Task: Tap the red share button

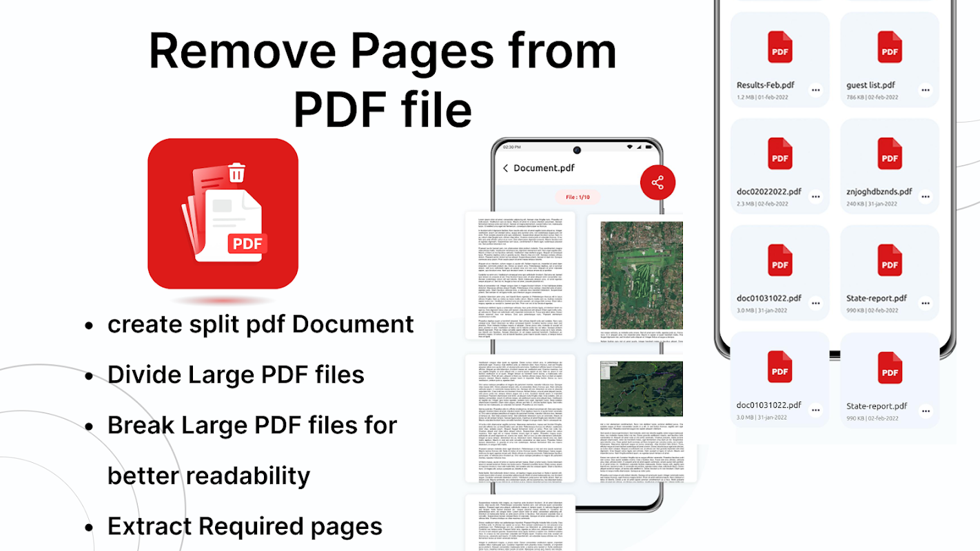Action: [657, 183]
